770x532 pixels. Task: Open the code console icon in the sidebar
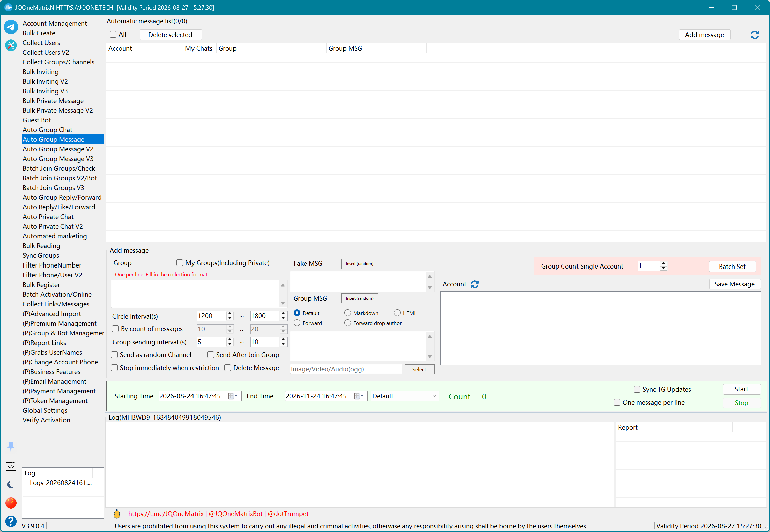[11, 466]
